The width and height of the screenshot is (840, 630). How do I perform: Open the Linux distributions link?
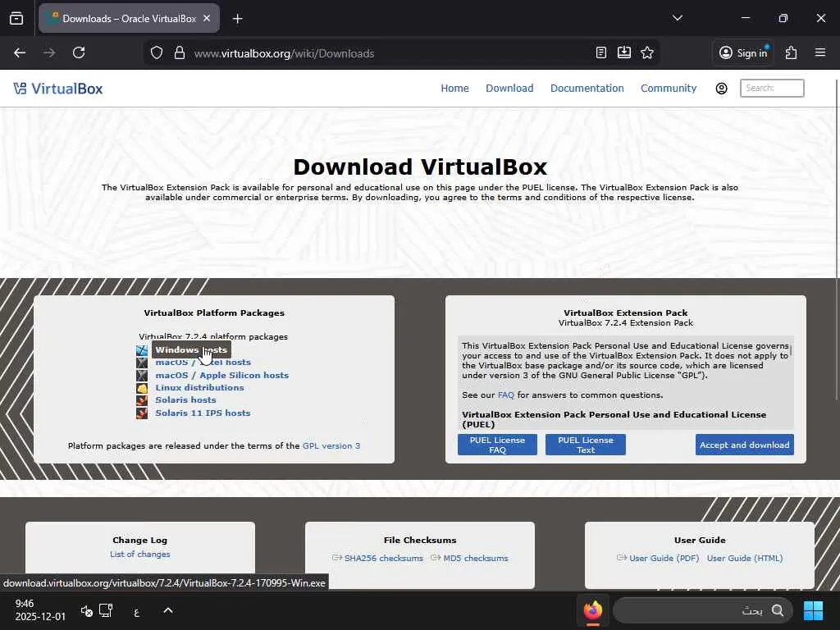[199, 387]
